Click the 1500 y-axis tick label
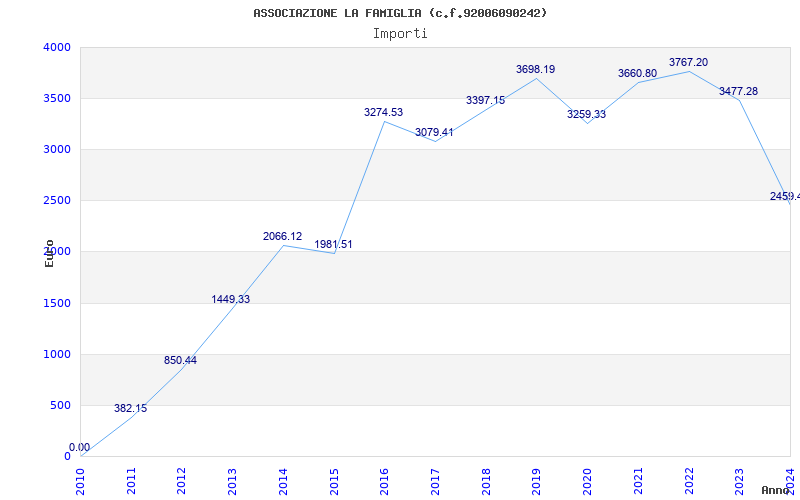The image size is (800, 500). click(x=57, y=303)
